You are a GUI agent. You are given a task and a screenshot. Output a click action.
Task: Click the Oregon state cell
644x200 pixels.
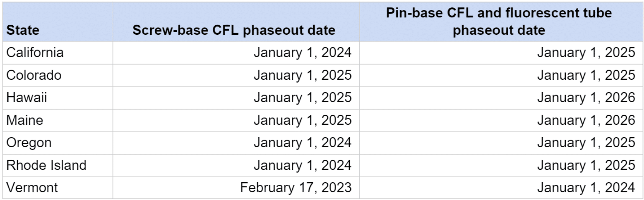tap(29, 143)
